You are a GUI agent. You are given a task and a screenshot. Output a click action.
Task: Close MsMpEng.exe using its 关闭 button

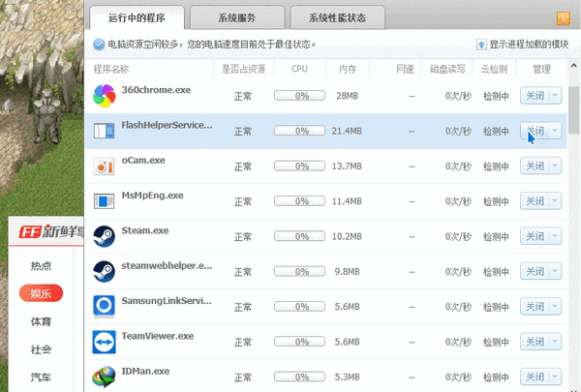[535, 201]
